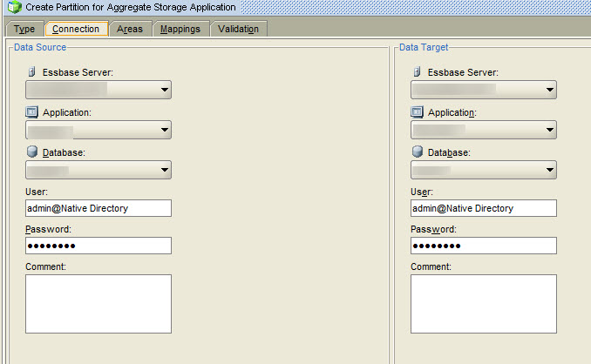The image size is (591, 364).
Task: Expand the Data Source Application dropdown
Action: pyautogui.click(x=164, y=130)
